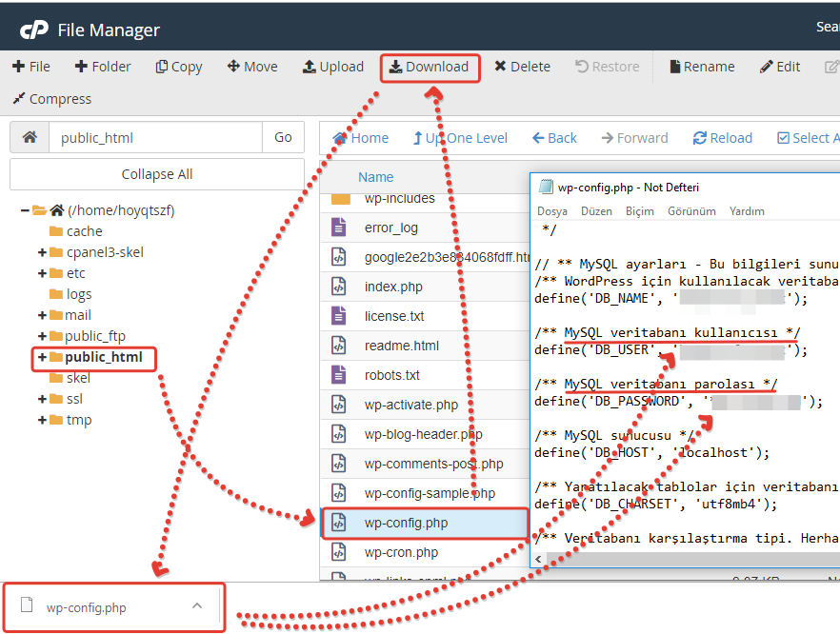Collapse the /home/hoyqtszf root tree node
Viewport: 840px width, 634px height.
coord(24,210)
